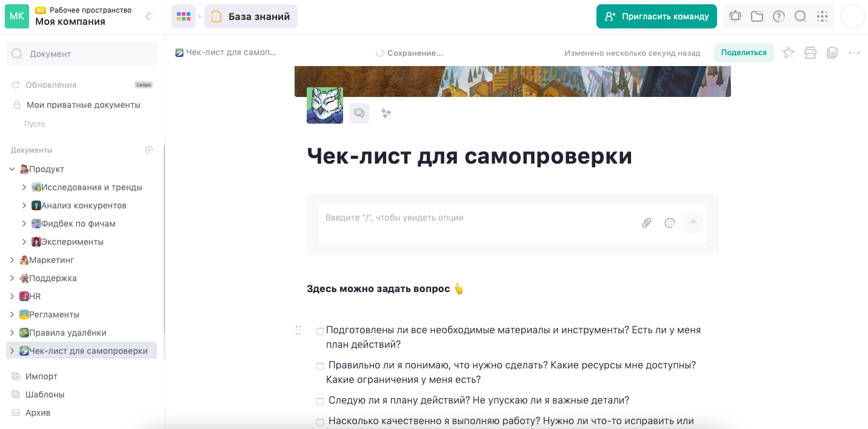Click the Поделиться button
Viewport: 868px width, 429px height.
[x=744, y=53]
